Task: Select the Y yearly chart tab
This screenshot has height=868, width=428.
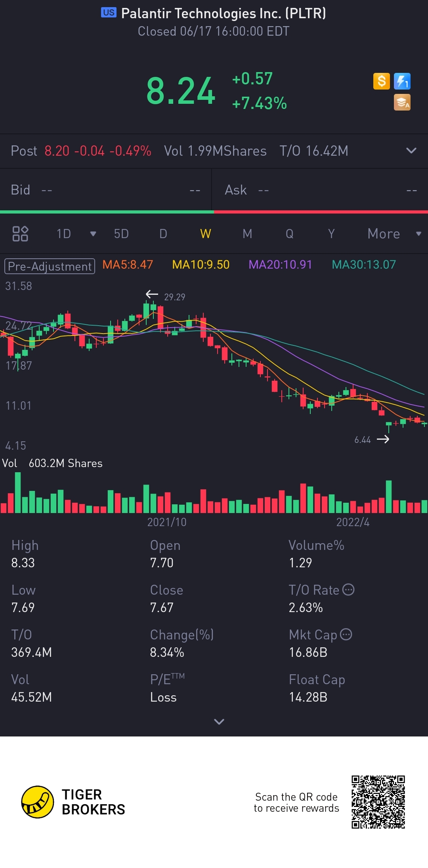Action: coord(331,234)
